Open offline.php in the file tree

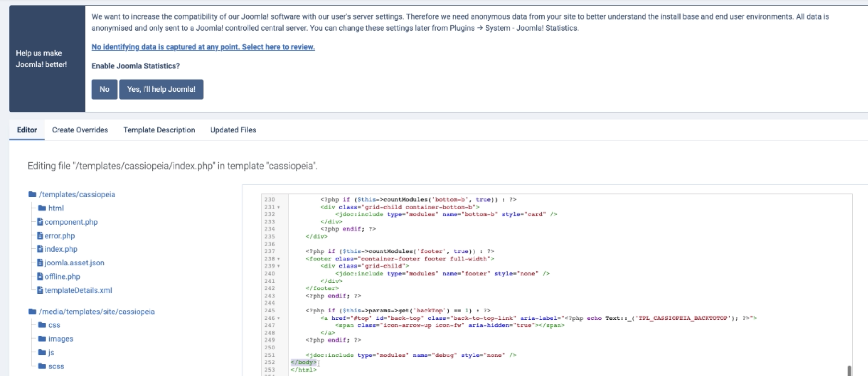click(x=62, y=276)
